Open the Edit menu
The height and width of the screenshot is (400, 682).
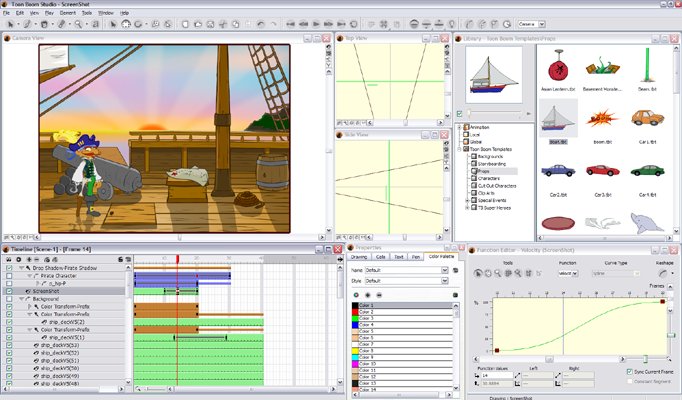[20, 13]
